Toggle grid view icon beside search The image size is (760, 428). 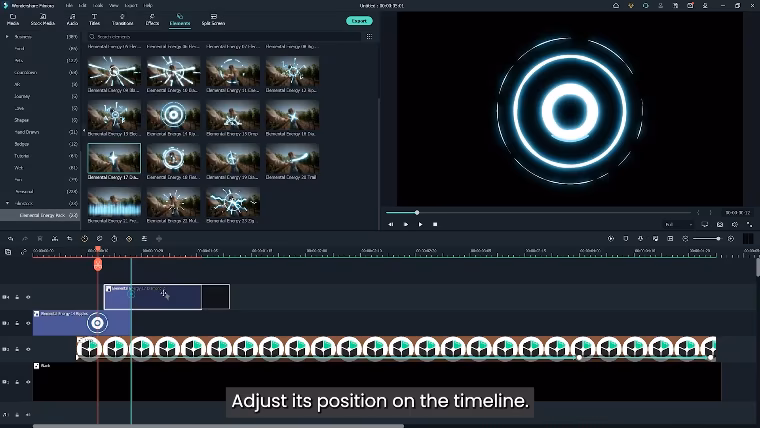point(369,36)
